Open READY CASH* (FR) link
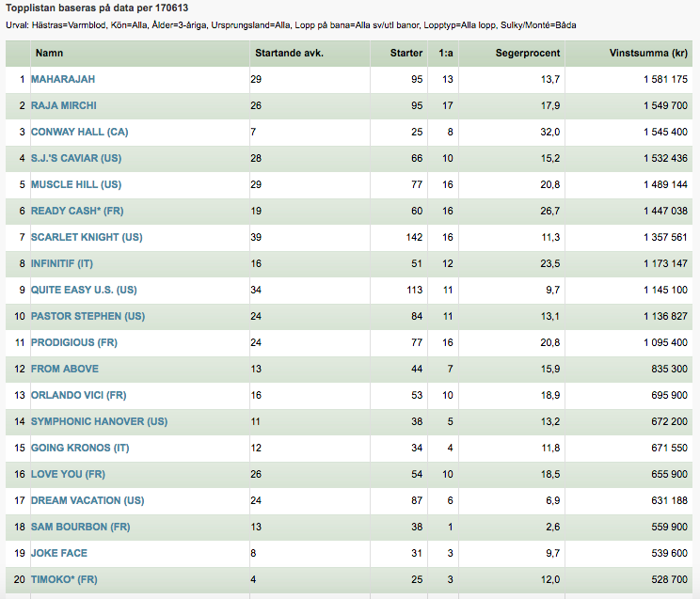This screenshot has width=700, height=599. (x=77, y=212)
